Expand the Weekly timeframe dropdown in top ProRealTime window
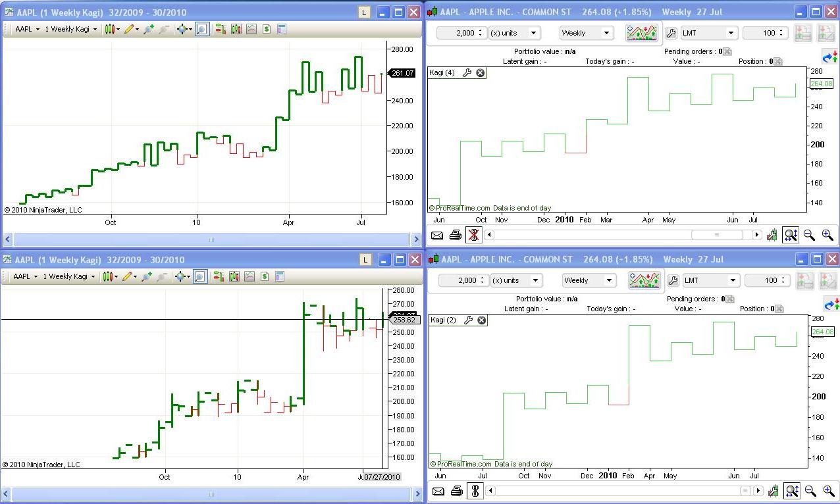The height and width of the screenshot is (504, 840). pyautogui.click(x=587, y=33)
